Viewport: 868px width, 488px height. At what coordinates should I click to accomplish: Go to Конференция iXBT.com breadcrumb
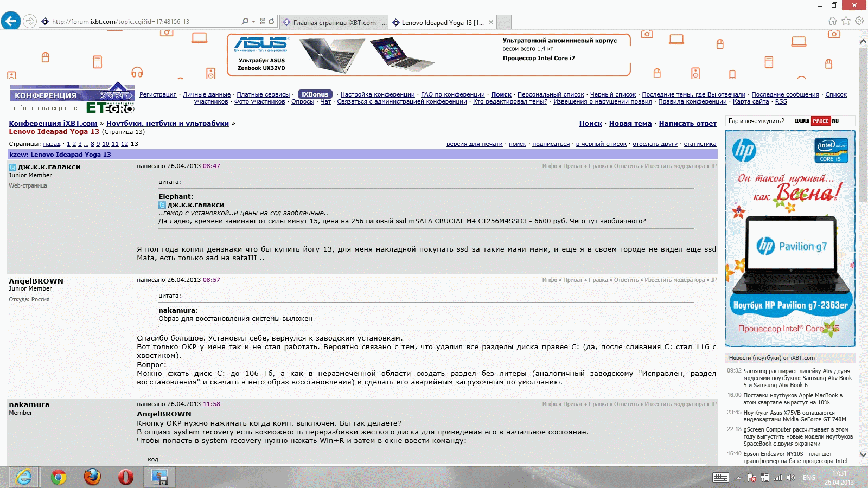[x=53, y=123]
